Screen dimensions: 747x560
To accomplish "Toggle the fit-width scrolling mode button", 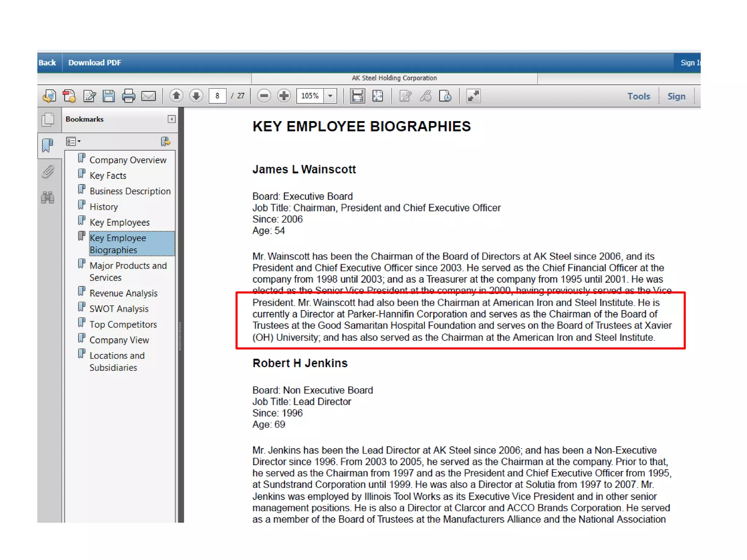I will pos(357,96).
